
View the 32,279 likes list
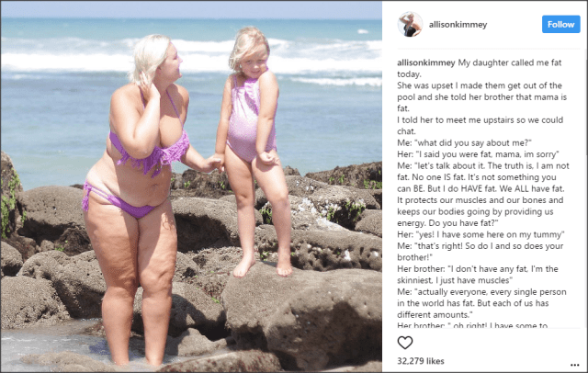(x=421, y=361)
